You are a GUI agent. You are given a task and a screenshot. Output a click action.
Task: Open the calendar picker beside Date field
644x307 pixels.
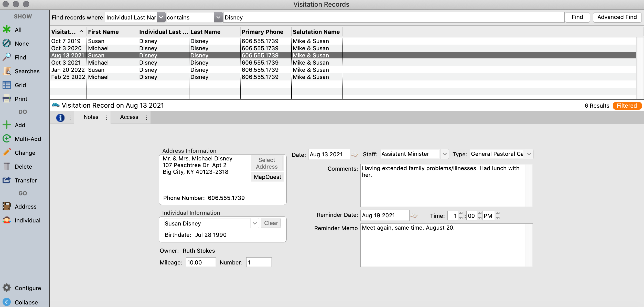[x=355, y=155]
